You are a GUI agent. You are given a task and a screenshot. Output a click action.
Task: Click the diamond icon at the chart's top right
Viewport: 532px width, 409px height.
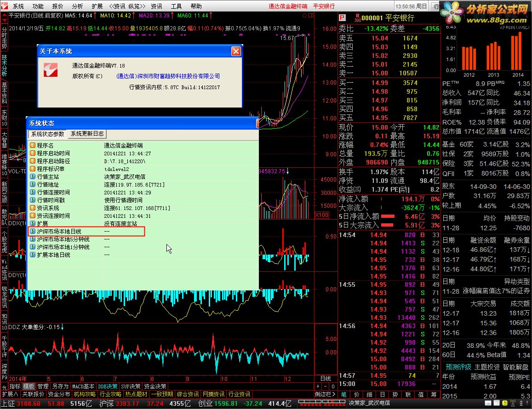[304, 16]
